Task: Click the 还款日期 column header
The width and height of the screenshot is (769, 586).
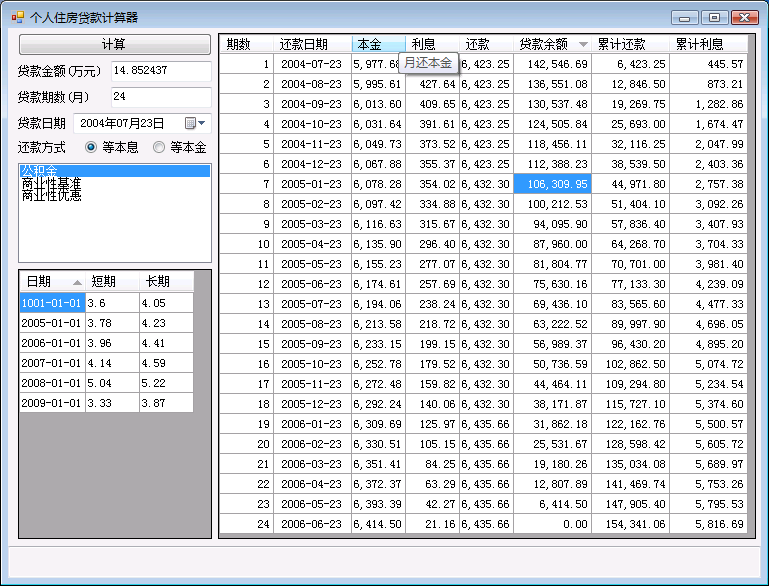Action: pyautogui.click(x=312, y=44)
